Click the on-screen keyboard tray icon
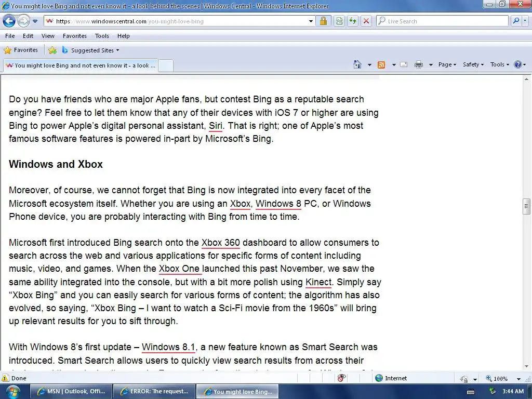 471,392
